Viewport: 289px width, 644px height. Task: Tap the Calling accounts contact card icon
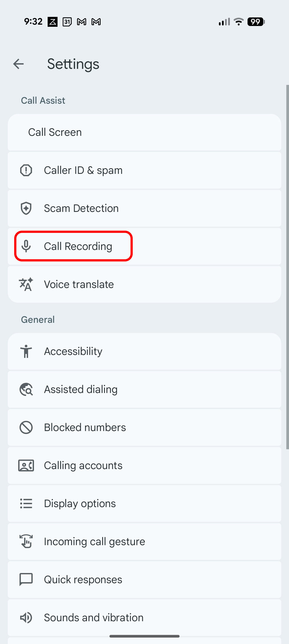[26, 465]
